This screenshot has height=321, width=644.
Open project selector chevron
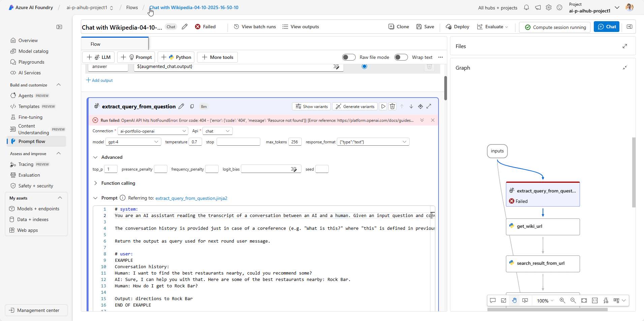pyautogui.click(x=617, y=7)
